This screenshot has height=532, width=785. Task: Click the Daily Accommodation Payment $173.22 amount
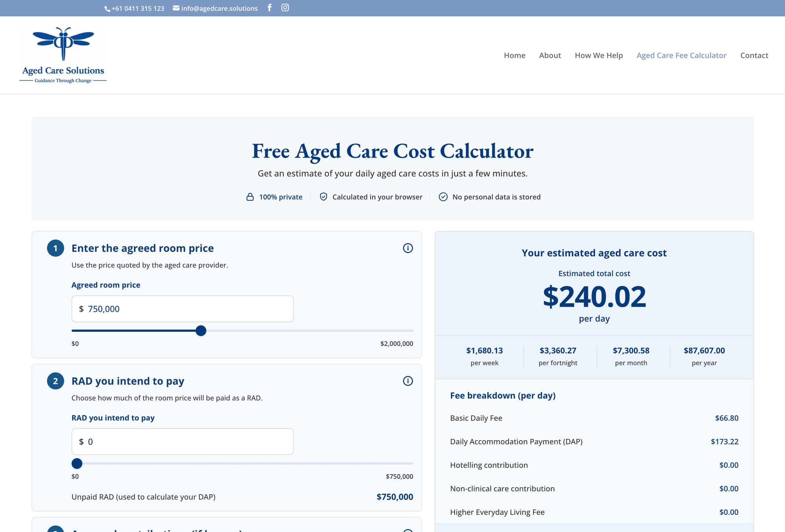[725, 442]
